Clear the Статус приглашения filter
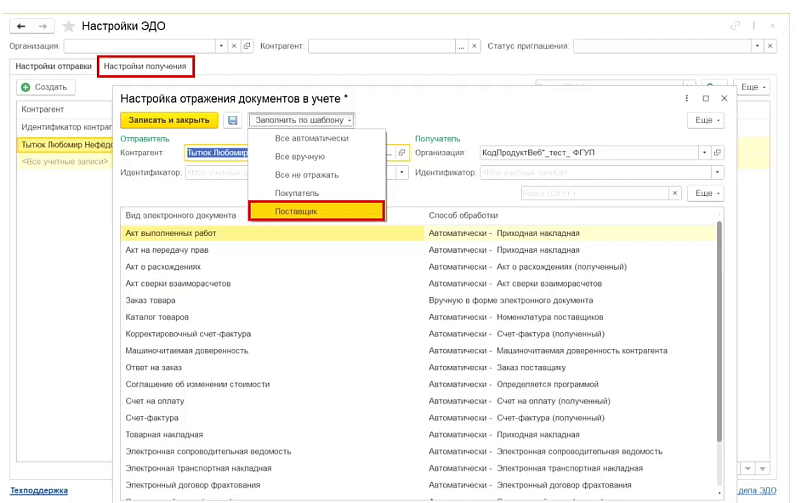799x503 pixels. (x=770, y=46)
